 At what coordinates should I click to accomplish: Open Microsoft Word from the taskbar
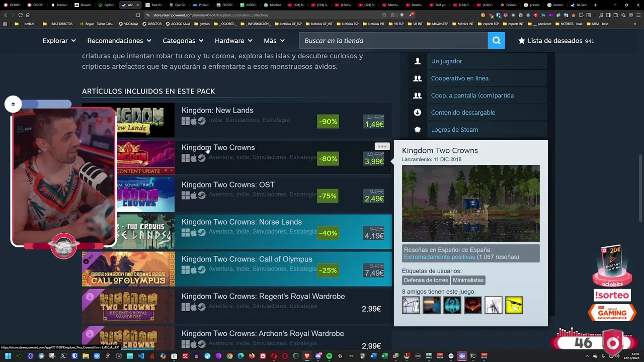373,356
